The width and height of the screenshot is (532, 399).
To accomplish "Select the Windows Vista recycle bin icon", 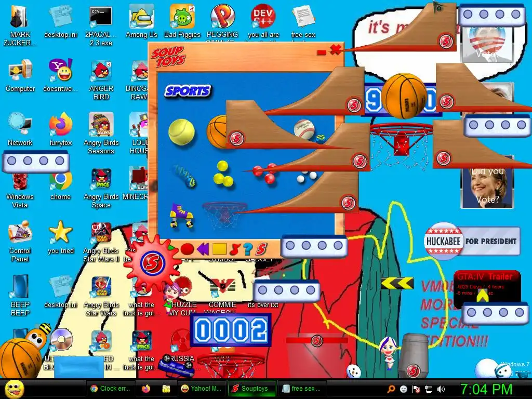I will 20,190.
